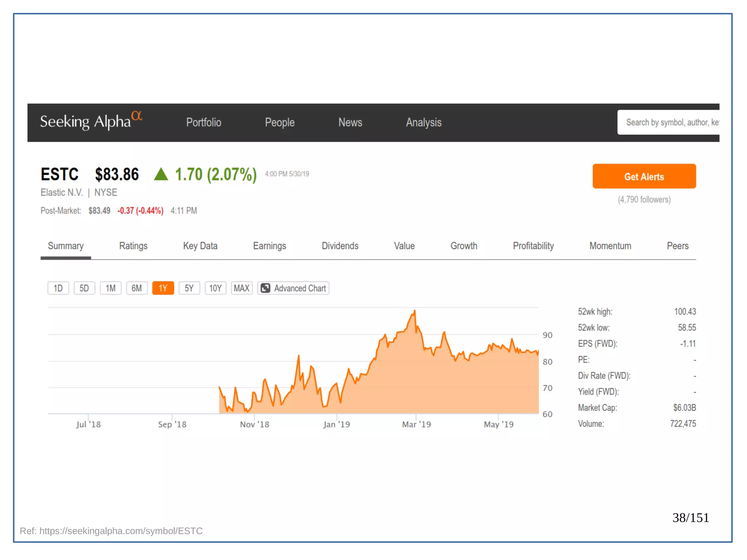Switch to the Ratings tab
The image size is (747, 560).
click(133, 246)
